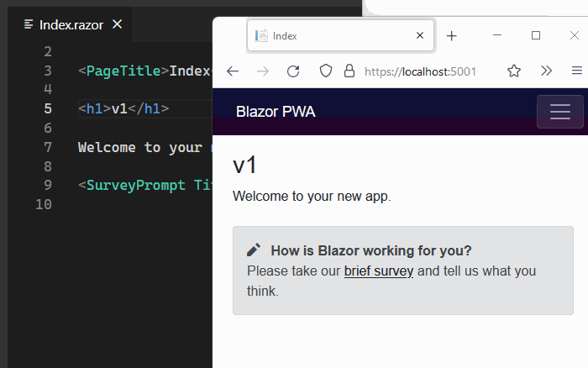Toggle the Blazor PWA navbar hamburger
Viewport: 588px width, 368px height.
click(560, 112)
